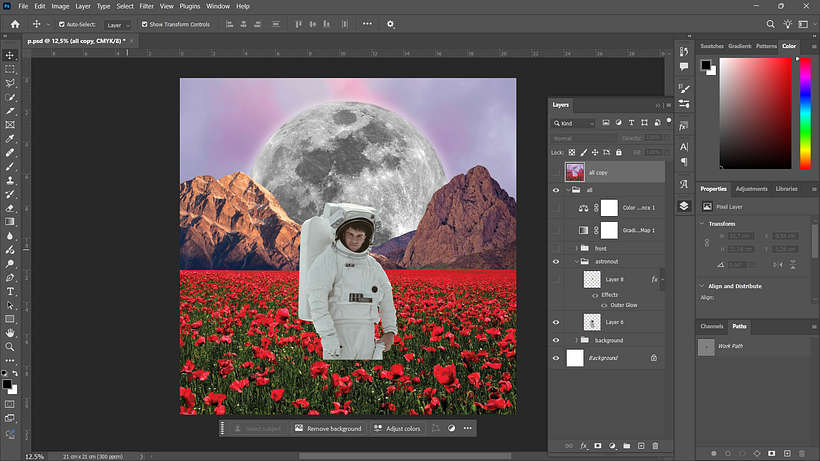This screenshot has height=461, width=820.
Task: Select the Type tool in toolbar
Action: (x=10, y=292)
